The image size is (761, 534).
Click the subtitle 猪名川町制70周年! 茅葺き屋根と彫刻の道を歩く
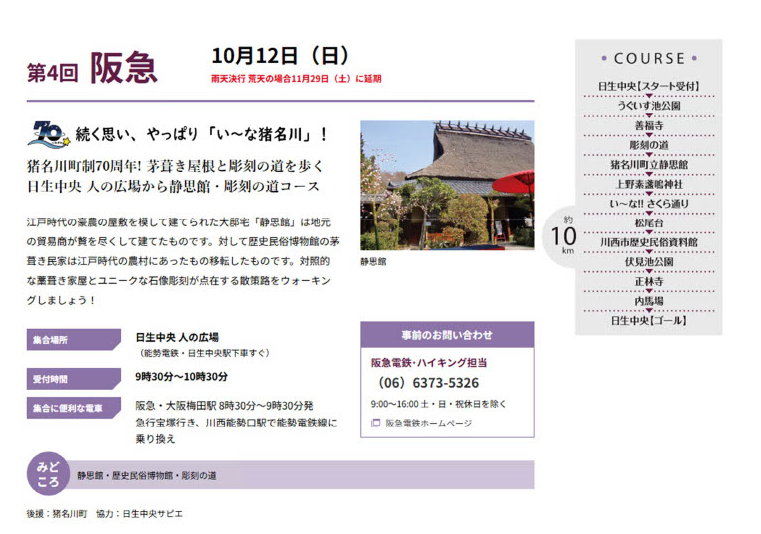coord(175,166)
